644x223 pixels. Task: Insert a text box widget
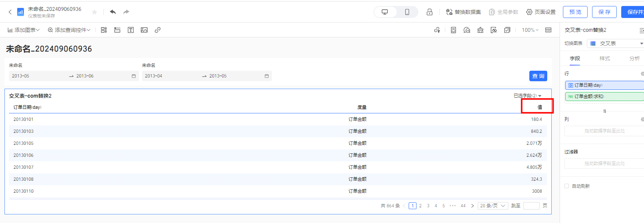tap(131, 30)
